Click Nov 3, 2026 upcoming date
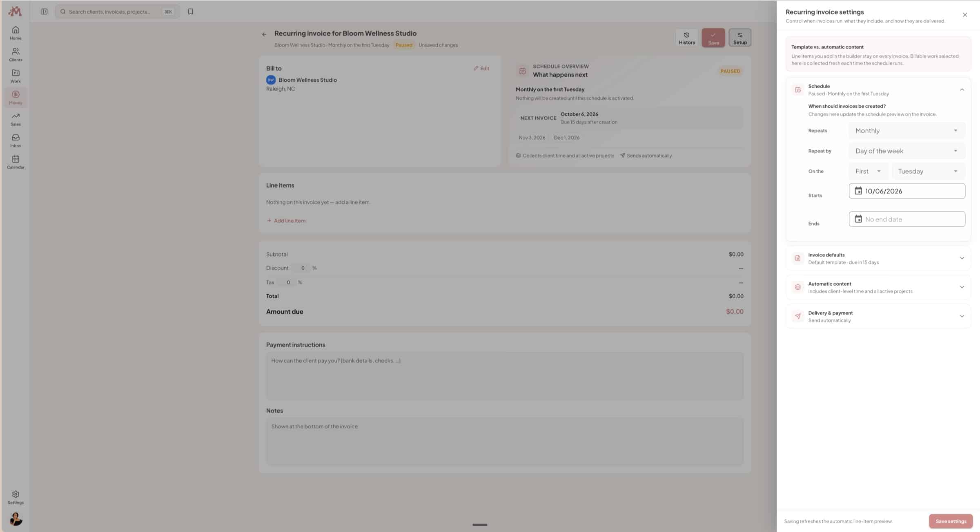This screenshot has width=980, height=532. (x=532, y=138)
